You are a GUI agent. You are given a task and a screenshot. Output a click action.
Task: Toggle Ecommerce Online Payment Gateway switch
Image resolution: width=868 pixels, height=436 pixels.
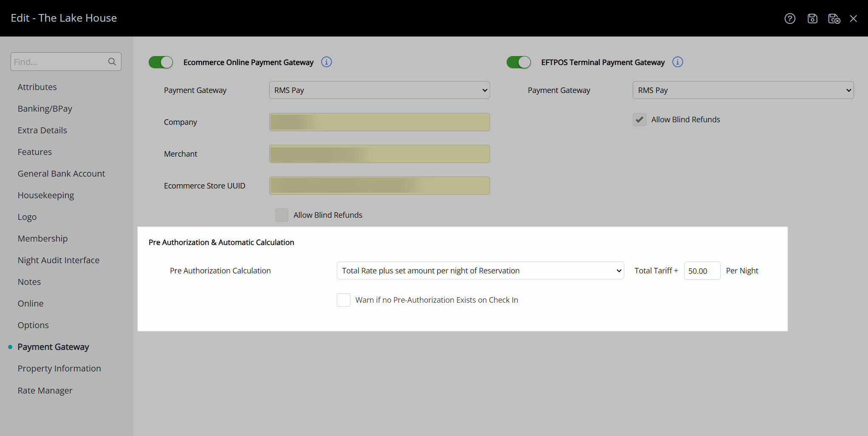pos(161,62)
